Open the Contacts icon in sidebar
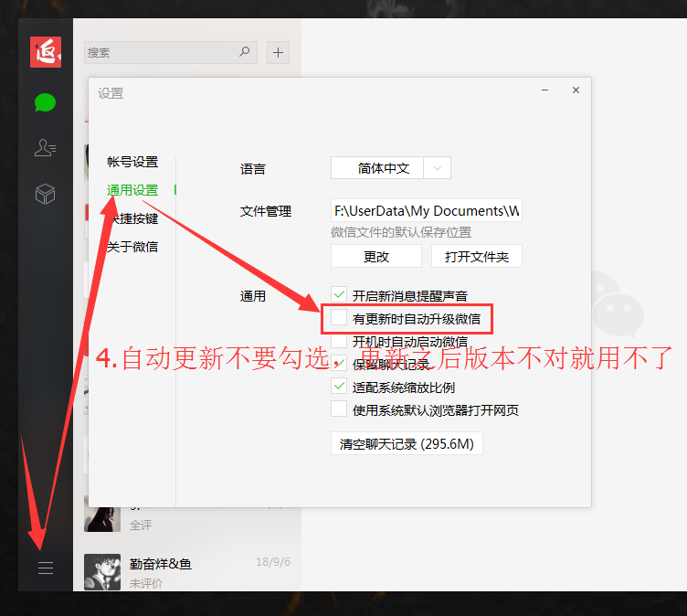 [45, 147]
